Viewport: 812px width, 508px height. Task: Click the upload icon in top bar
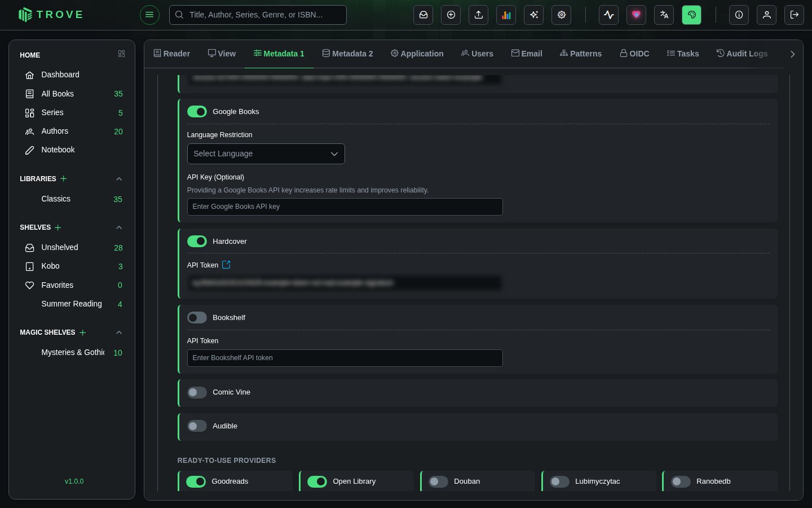pyautogui.click(x=479, y=15)
